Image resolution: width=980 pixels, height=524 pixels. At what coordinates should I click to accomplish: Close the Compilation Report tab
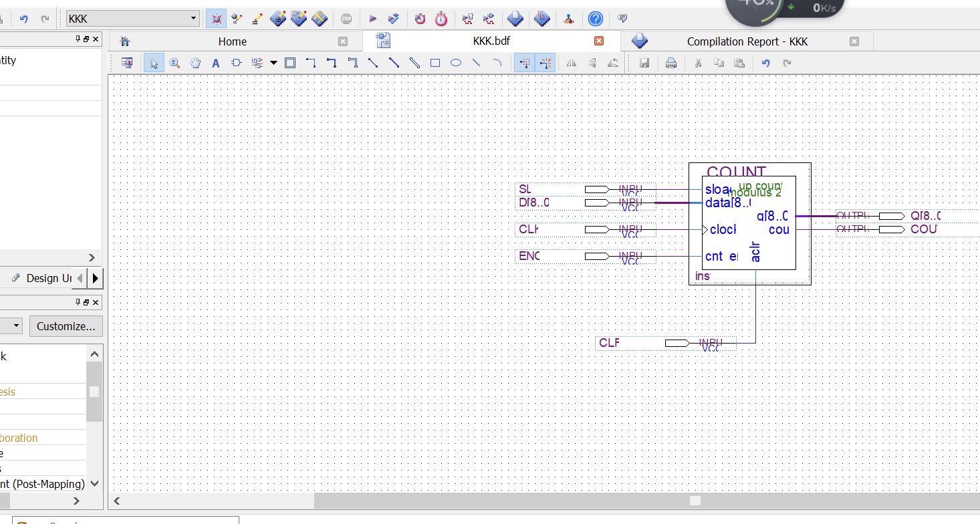point(854,41)
